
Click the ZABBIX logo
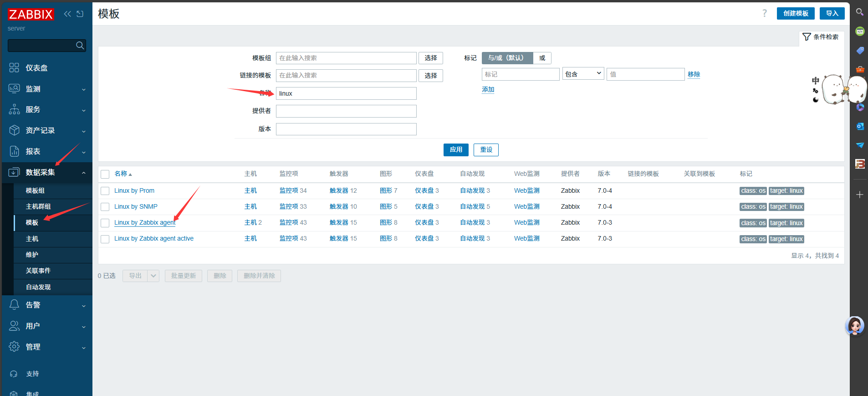tap(31, 14)
